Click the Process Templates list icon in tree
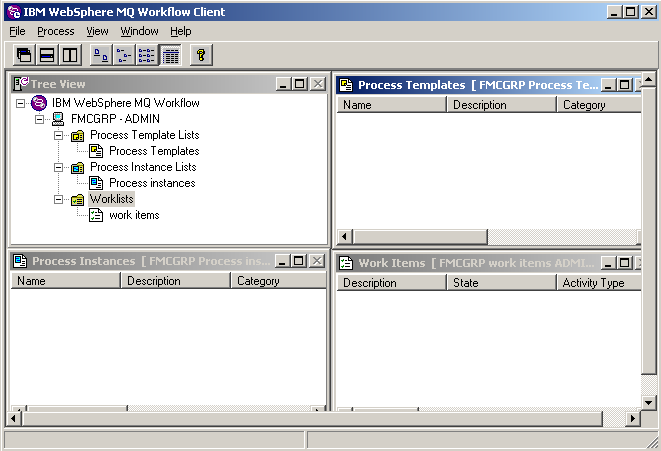661x451 pixels. coord(96,151)
